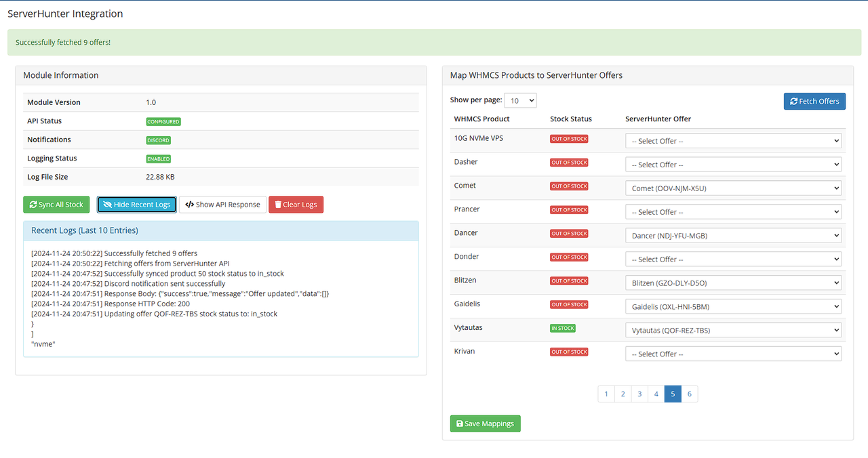Click the OUT OF STOCK badge for Krivan

tap(569, 352)
